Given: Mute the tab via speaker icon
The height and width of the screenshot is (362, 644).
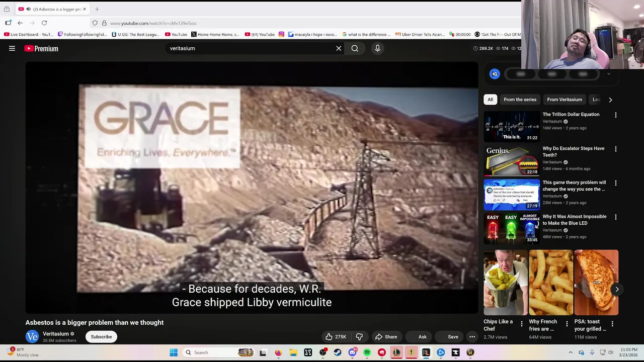Looking at the screenshot, I should pos(28,9).
